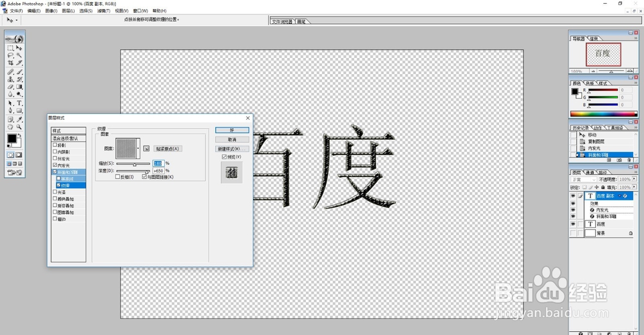The image size is (644, 335).
Task: Select the Gradient tool
Action: coord(19,87)
